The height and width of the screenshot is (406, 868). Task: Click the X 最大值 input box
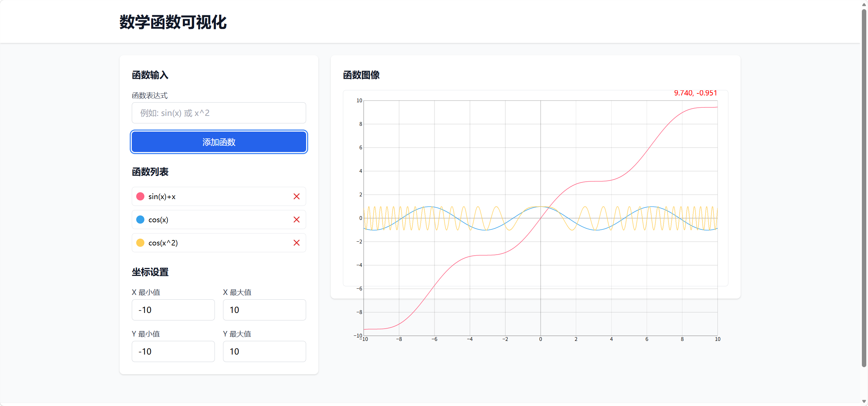click(x=264, y=310)
